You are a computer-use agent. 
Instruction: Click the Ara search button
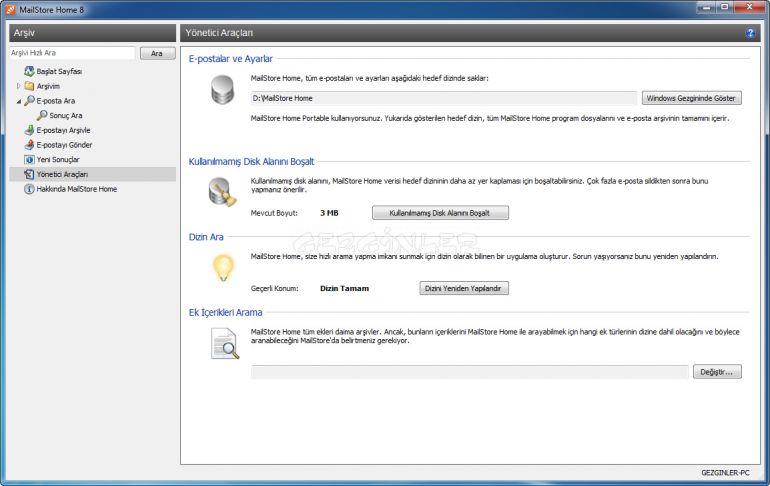(x=157, y=53)
